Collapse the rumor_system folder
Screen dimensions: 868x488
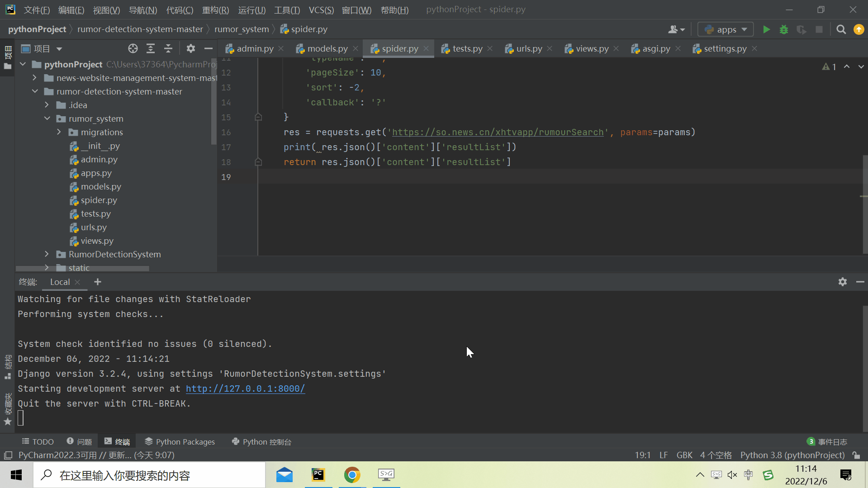click(x=47, y=118)
